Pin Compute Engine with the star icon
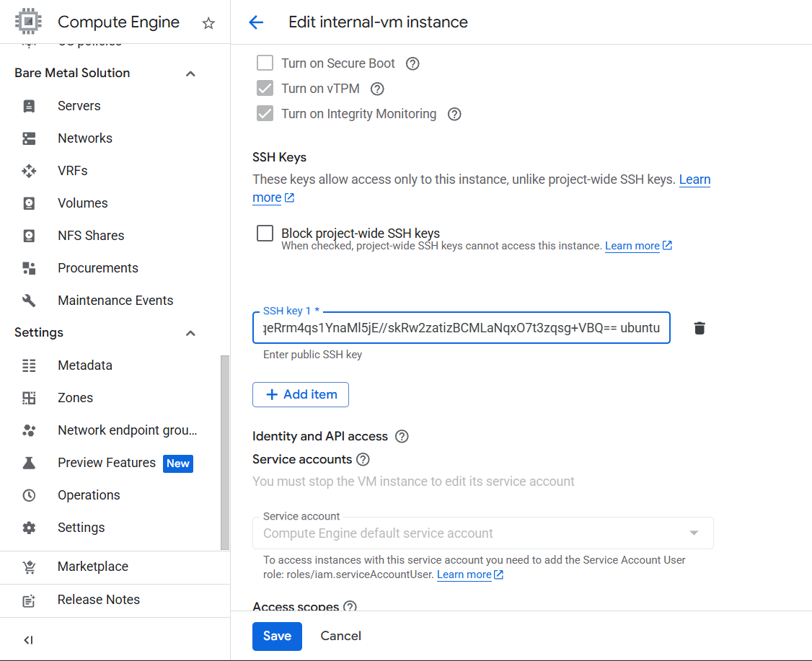The image size is (812, 661). [x=208, y=23]
